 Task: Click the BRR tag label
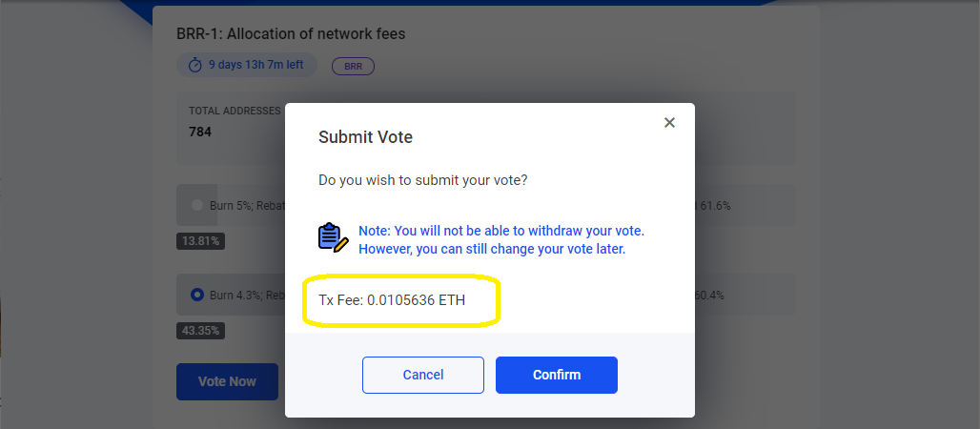353,66
